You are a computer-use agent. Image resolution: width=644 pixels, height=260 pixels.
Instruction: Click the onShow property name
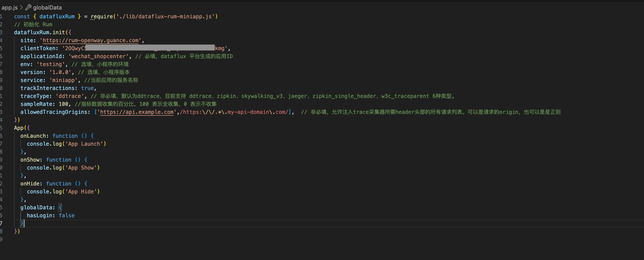point(30,160)
